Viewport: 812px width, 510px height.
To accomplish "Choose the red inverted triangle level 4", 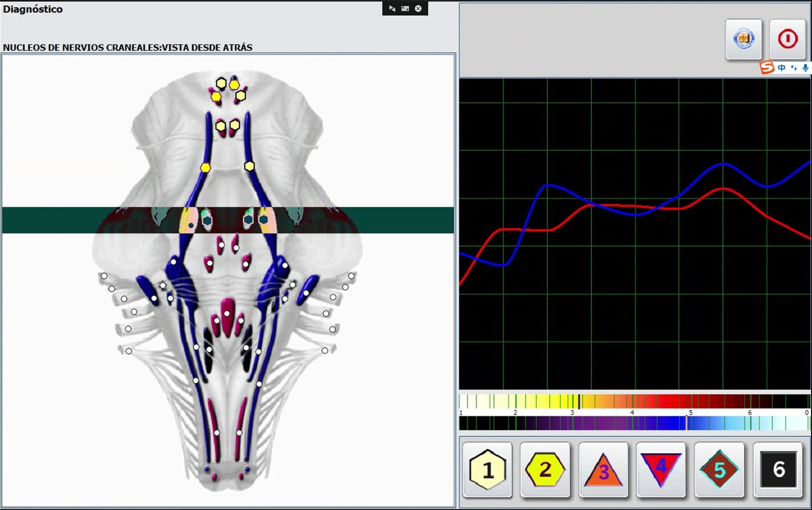I will pyautogui.click(x=661, y=470).
